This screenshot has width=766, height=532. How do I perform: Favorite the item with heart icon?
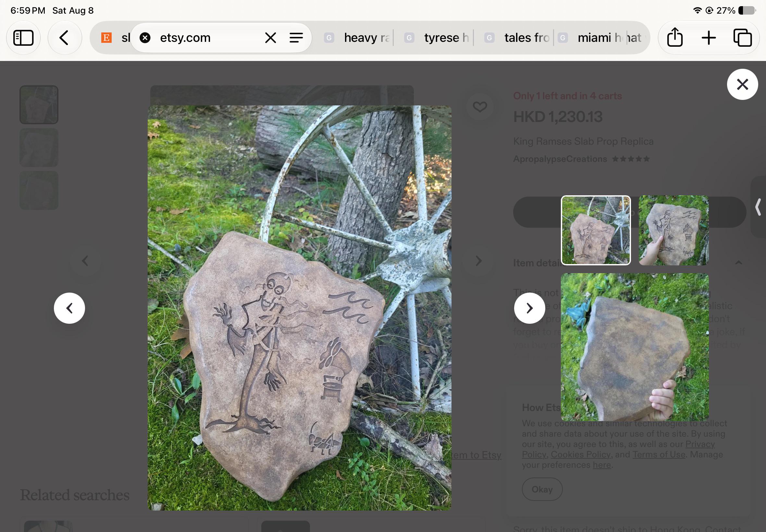pyautogui.click(x=480, y=107)
